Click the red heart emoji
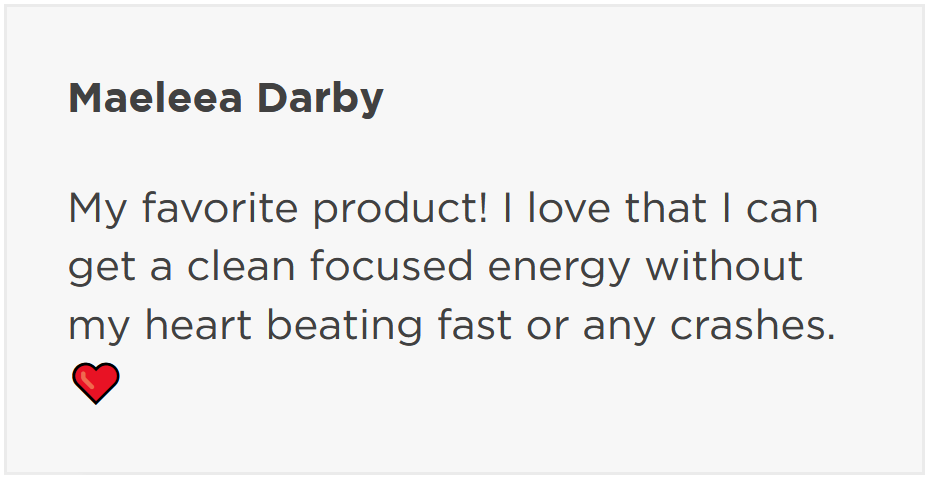The width and height of the screenshot is (929, 478). 96,384
